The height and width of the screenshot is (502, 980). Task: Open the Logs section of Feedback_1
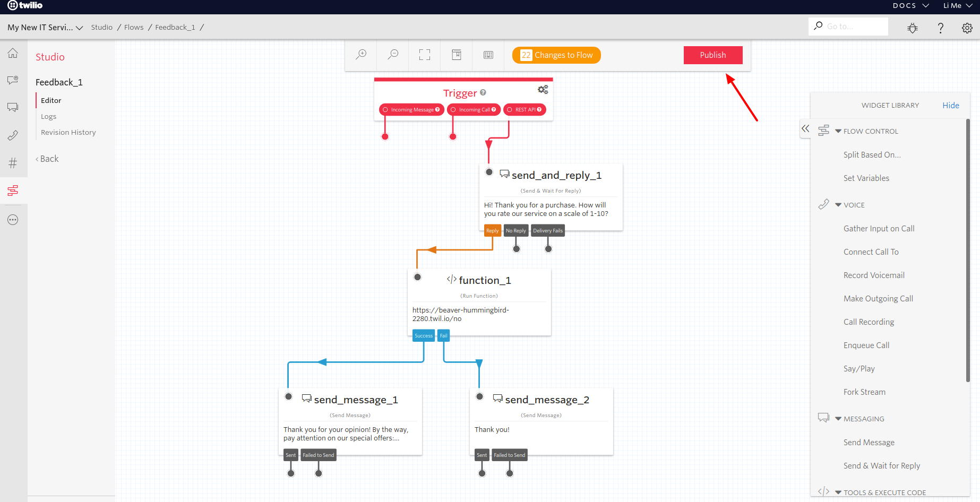(x=48, y=116)
